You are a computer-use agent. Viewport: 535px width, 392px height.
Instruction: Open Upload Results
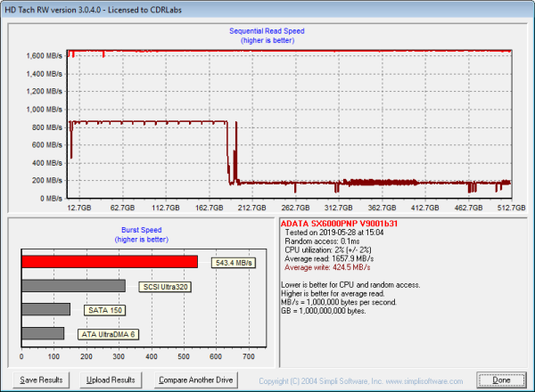pyautogui.click(x=111, y=380)
